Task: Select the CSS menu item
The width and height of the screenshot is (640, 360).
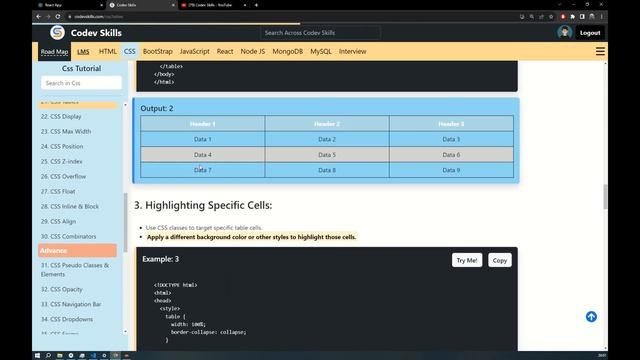Action: (130, 51)
